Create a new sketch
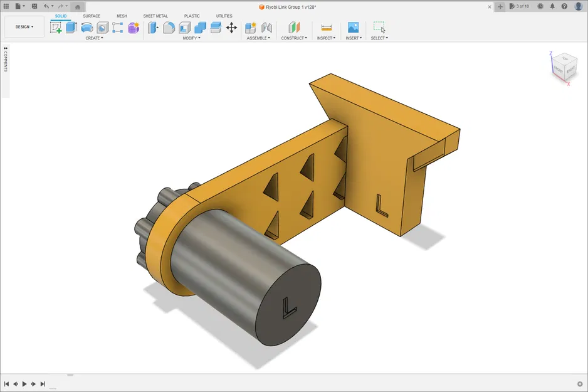 (55, 28)
